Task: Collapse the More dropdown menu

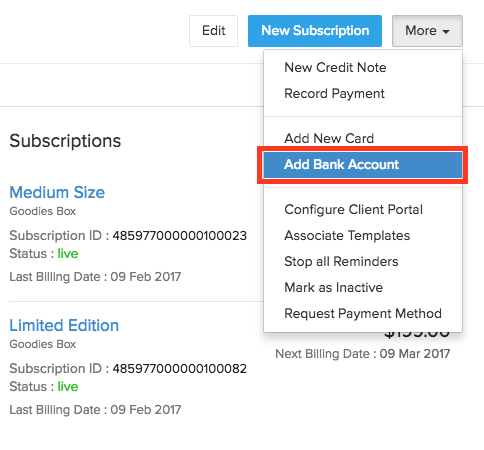Action: pos(427,31)
